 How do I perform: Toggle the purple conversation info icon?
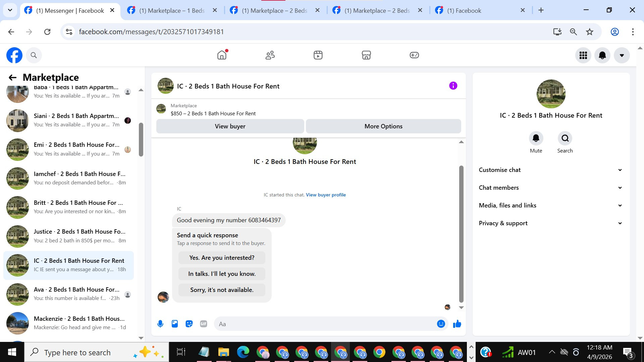tap(453, 86)
